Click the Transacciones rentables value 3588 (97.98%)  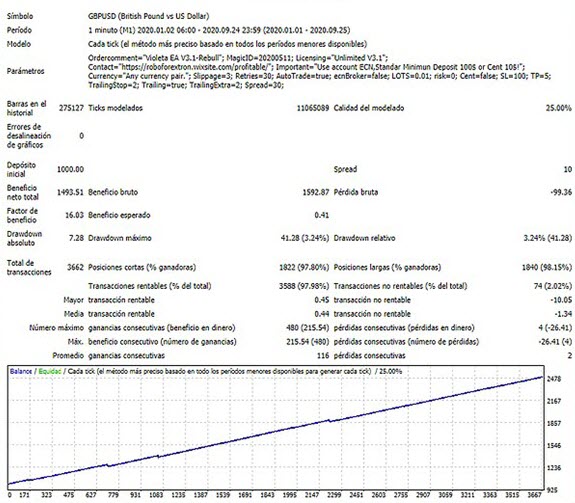click(x=304, y=286)
